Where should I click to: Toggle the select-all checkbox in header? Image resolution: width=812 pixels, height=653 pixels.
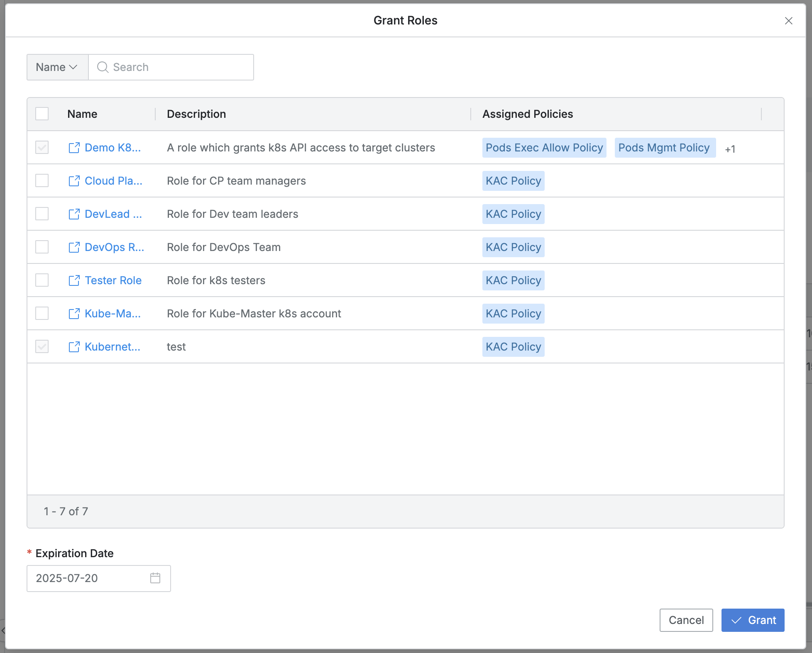point(42,114)
